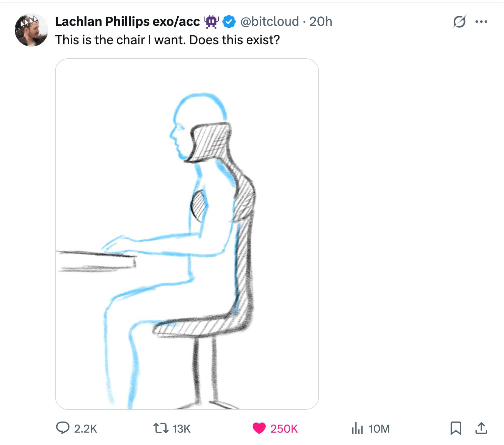Image resolution: width=504 pixels, height=445 pixels.
Task: Click the reply speech bubble icon
Action: tap(63, 428)
